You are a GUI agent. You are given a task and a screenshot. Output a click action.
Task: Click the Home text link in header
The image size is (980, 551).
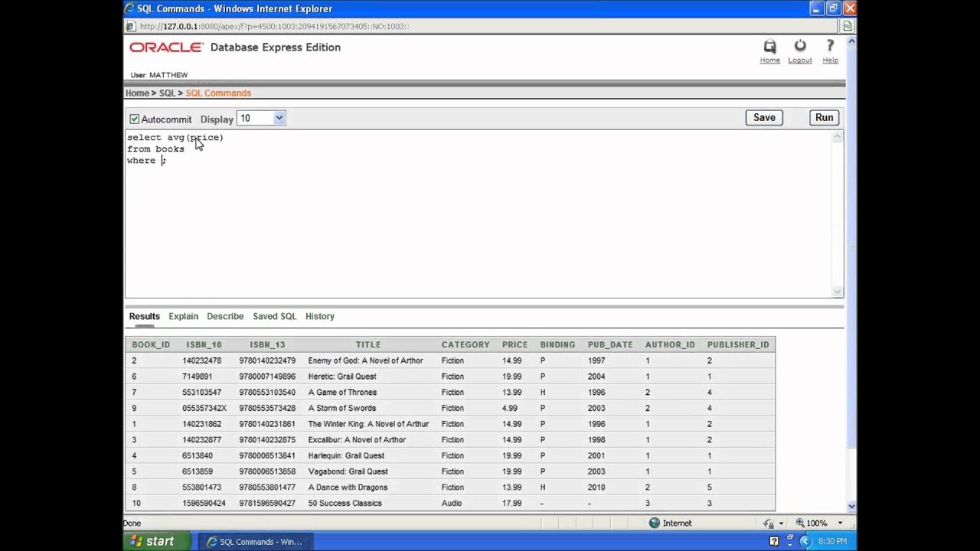point(770,60)
